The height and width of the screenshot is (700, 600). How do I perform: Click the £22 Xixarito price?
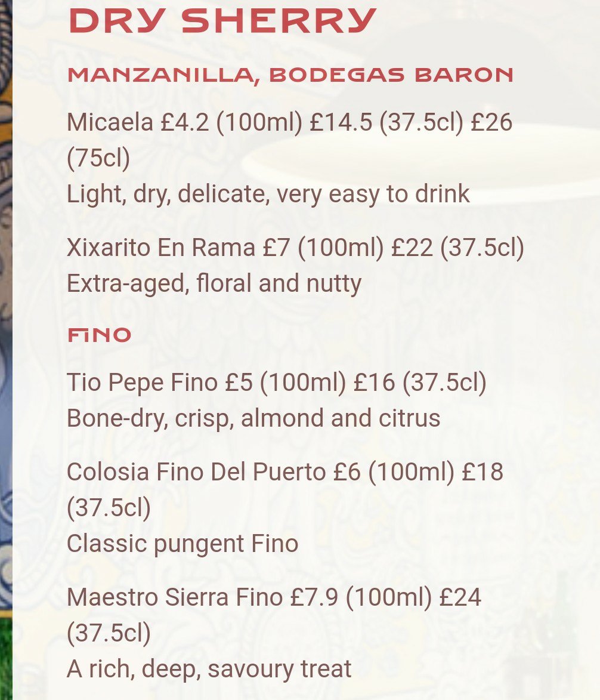(412, 248)
